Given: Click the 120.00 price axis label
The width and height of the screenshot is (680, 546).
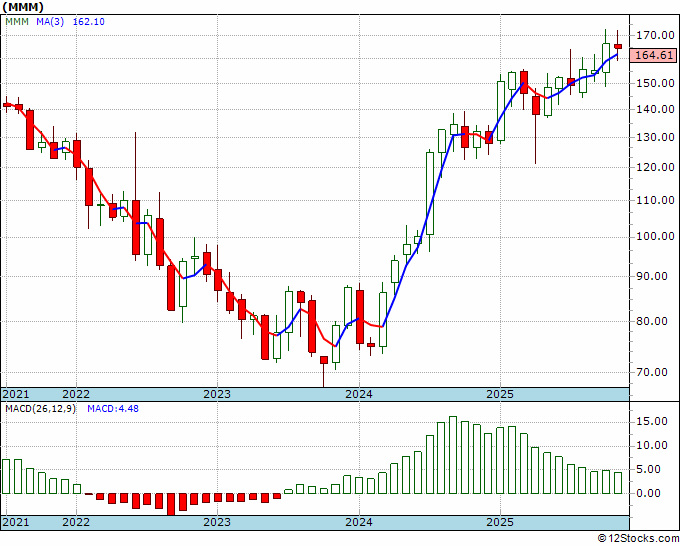Looking at the screenshot, I should [x=655, y=167].
